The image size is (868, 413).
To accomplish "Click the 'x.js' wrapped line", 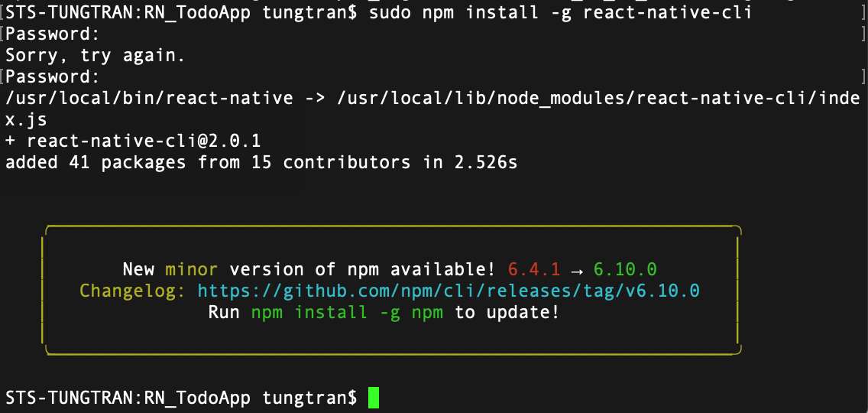I will tap(26, 120).
